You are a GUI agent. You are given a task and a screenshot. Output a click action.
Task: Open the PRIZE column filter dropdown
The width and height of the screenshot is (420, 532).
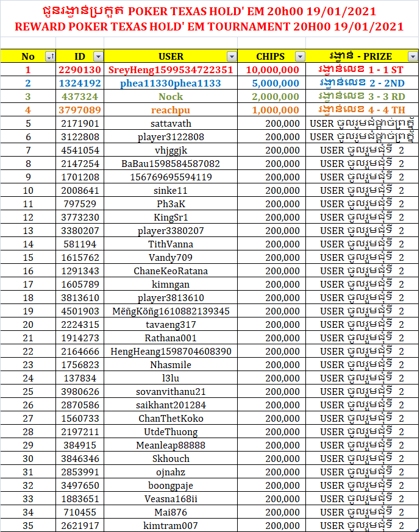413,56
